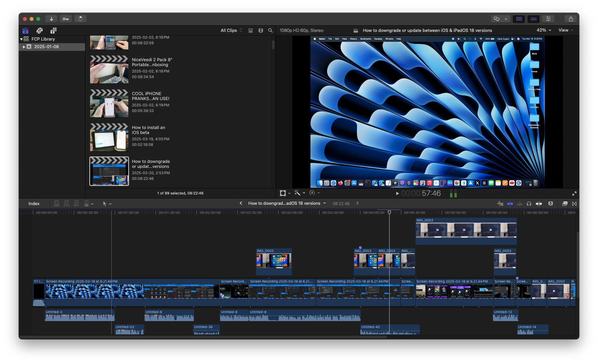Open the viewer View menu
The image size is (598, 364).
[565, 30]
